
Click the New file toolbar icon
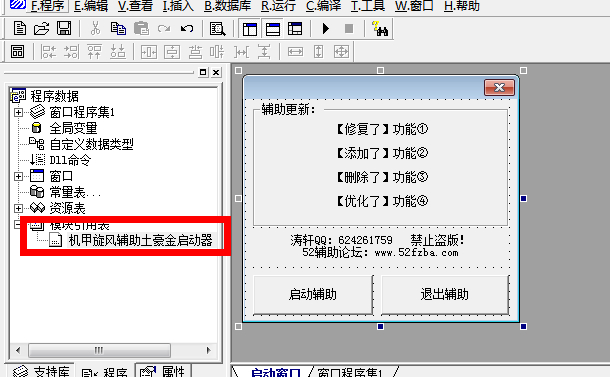19,28
